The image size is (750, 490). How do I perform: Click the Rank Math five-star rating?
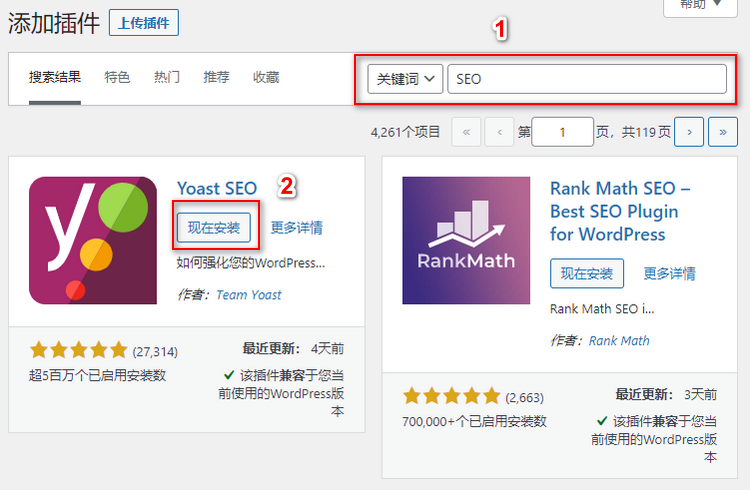452,396
